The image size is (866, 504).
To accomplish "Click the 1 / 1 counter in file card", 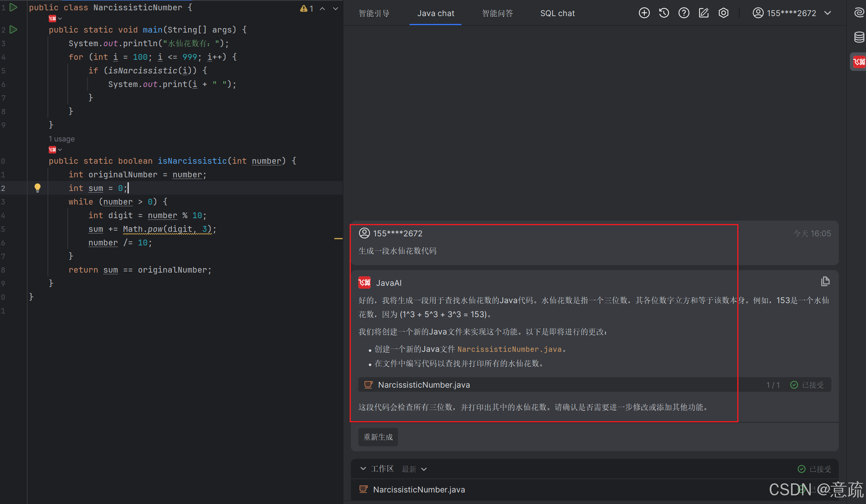I will point(773,385).
